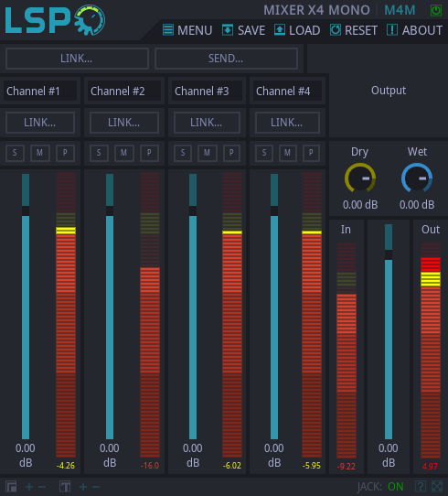This screenshot has height=496, width=448.
Task: Mute Channel #3 with M button
Action: (207, 153)
